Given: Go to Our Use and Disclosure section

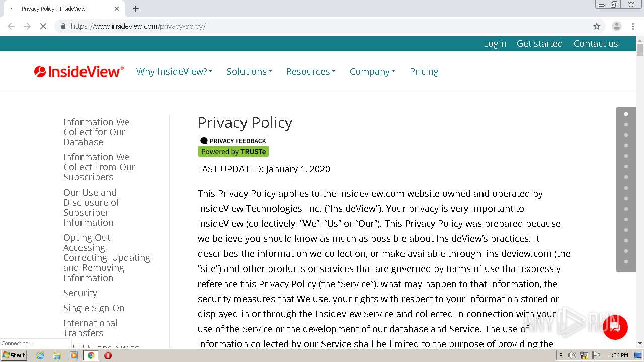Looking at the screenshot, I should tap(91, 208).
